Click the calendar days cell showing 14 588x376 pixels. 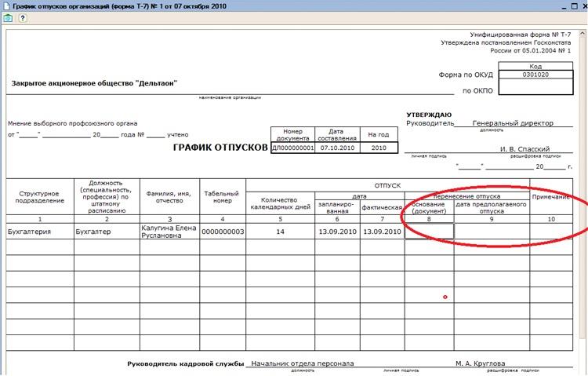click(281, 232)
